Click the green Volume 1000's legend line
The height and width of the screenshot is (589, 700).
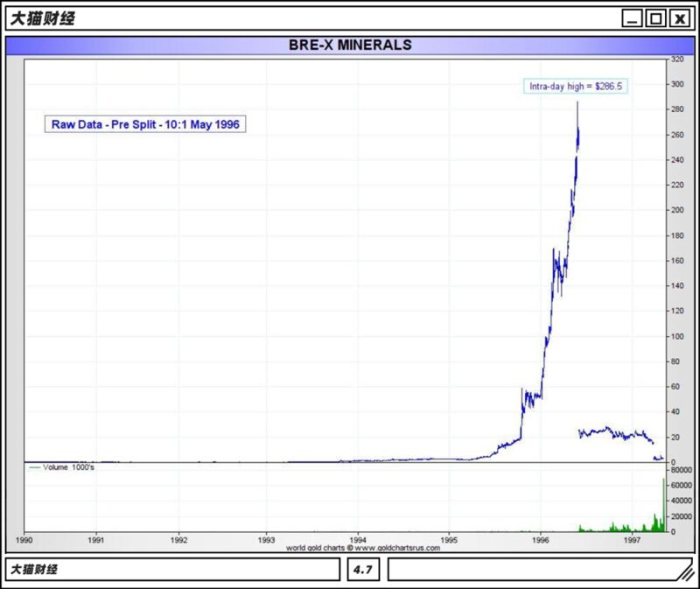(x=35, y=467)
